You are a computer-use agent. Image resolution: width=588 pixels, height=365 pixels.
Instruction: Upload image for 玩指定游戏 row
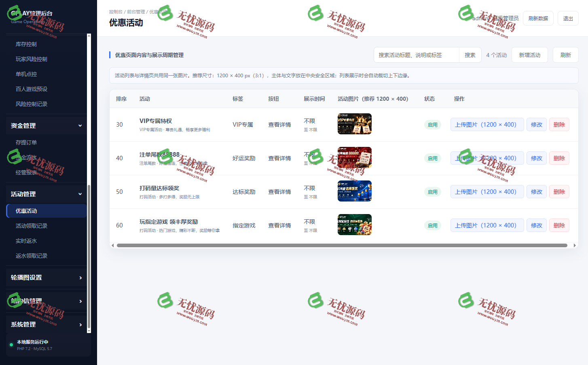(487, 225)
